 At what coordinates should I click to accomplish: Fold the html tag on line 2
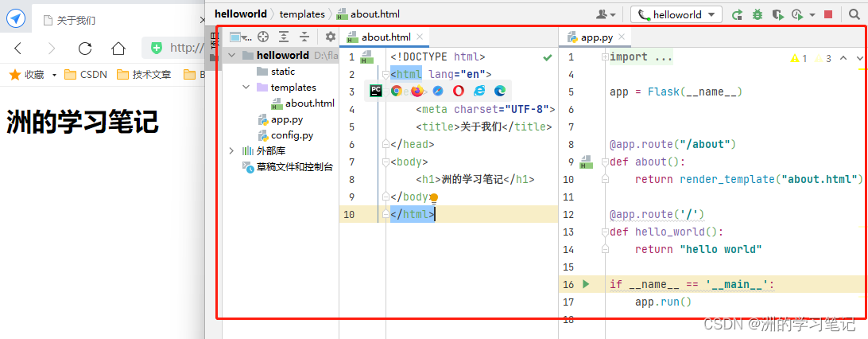click(x=386, y=75)
